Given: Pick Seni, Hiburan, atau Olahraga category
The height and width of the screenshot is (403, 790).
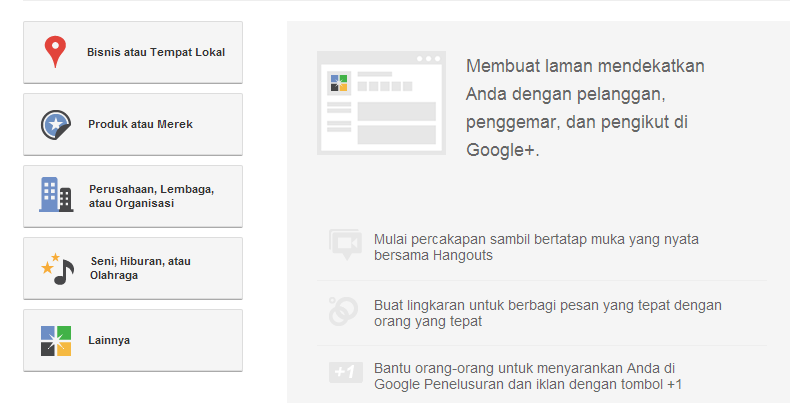Looking at the screenshot, I should point(133,268).
